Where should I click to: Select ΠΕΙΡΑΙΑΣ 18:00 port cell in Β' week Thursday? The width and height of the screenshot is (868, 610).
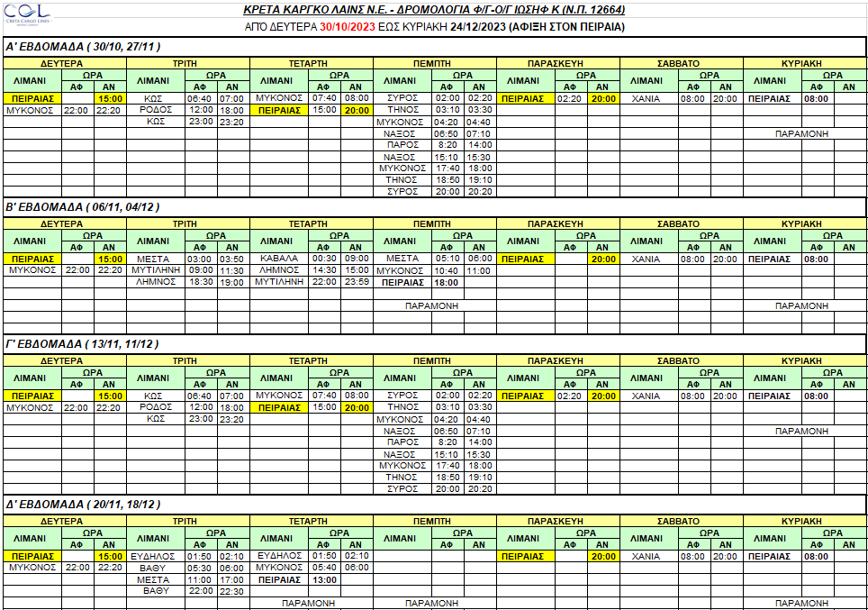(x=403, y=283)
